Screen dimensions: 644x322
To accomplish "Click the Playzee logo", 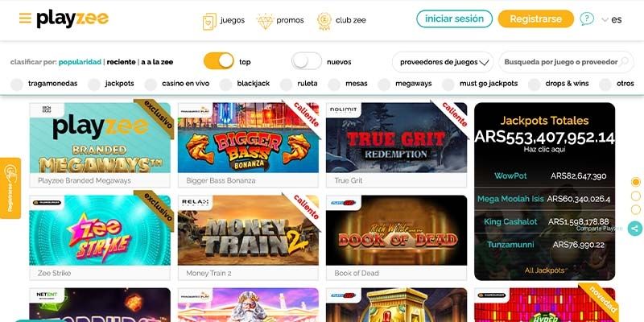I will pyautogui.click(x=72, y=19).
